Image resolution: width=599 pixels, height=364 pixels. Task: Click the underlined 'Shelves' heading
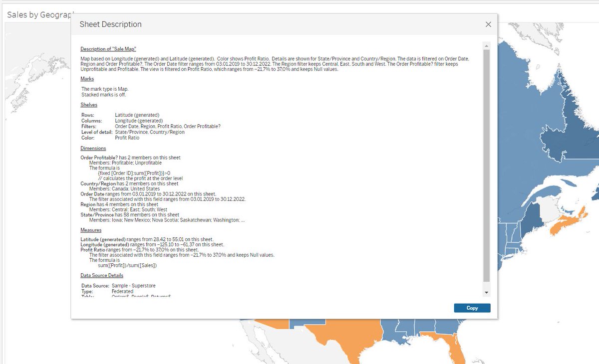tap(89, 105)
